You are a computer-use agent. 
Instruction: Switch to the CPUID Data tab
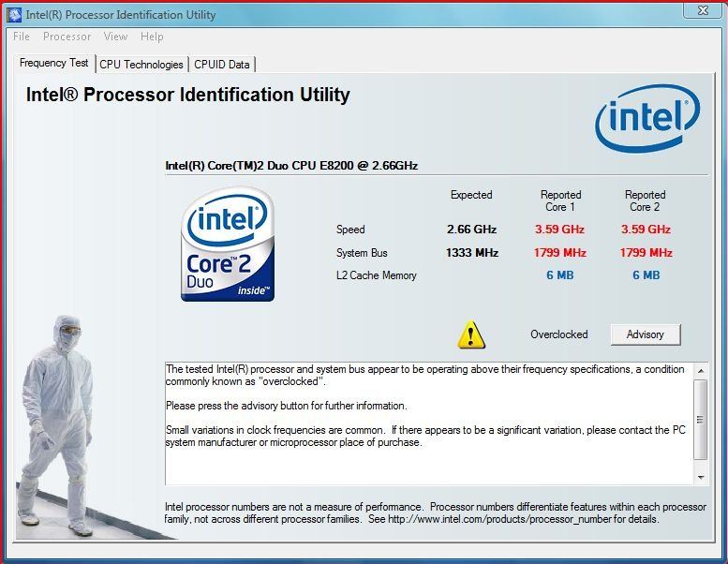pos(221,65)
